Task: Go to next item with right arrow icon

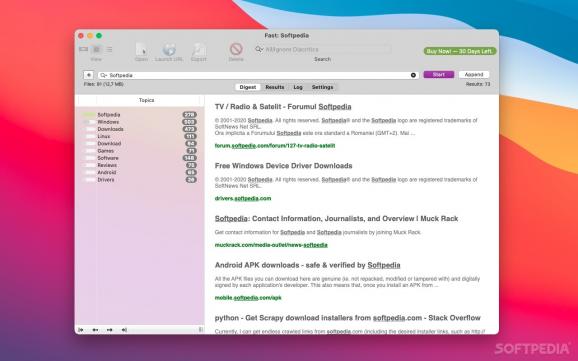Action: (x=109, y=330)
